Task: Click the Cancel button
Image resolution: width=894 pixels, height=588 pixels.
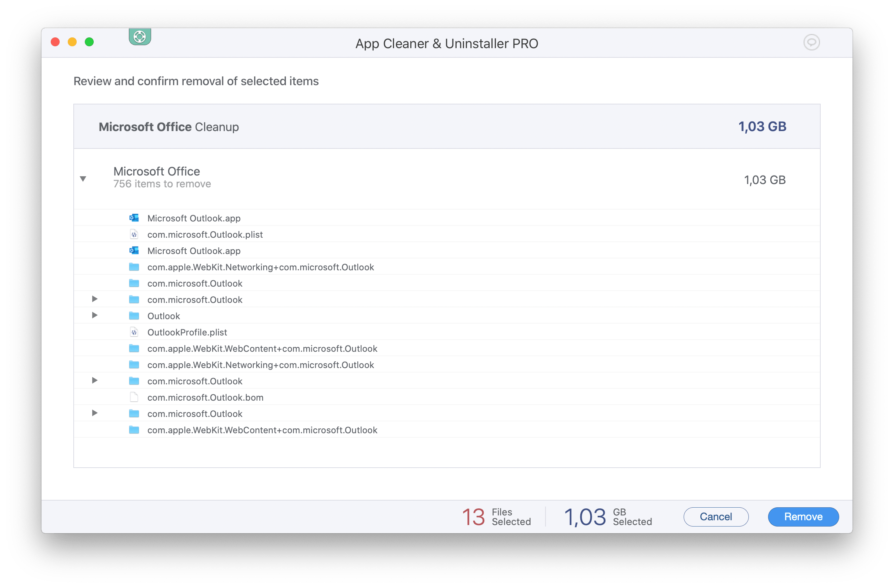Action: (715, 517)
